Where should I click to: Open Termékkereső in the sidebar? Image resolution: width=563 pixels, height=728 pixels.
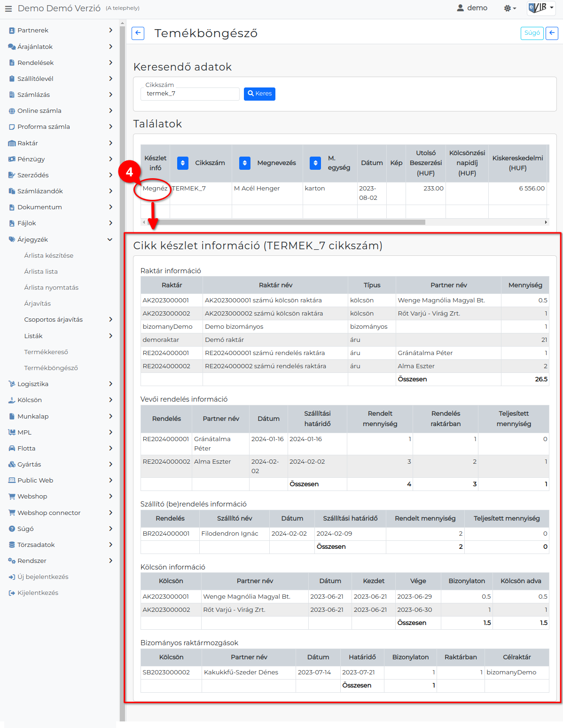tap(46, 352)
